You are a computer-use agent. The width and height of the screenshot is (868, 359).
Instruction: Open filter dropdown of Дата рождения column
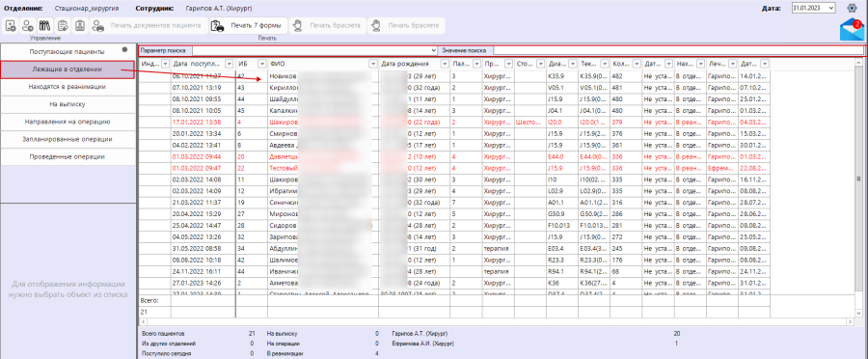[x=444, y=65]
